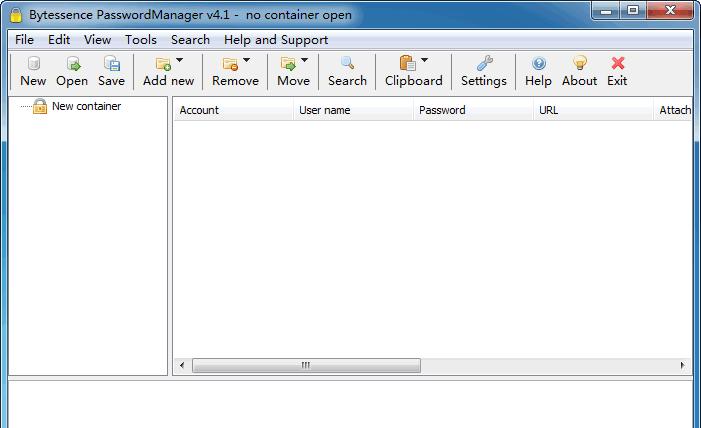
Task: Save the container using the Save icon
Action: (x=111, y=64)
